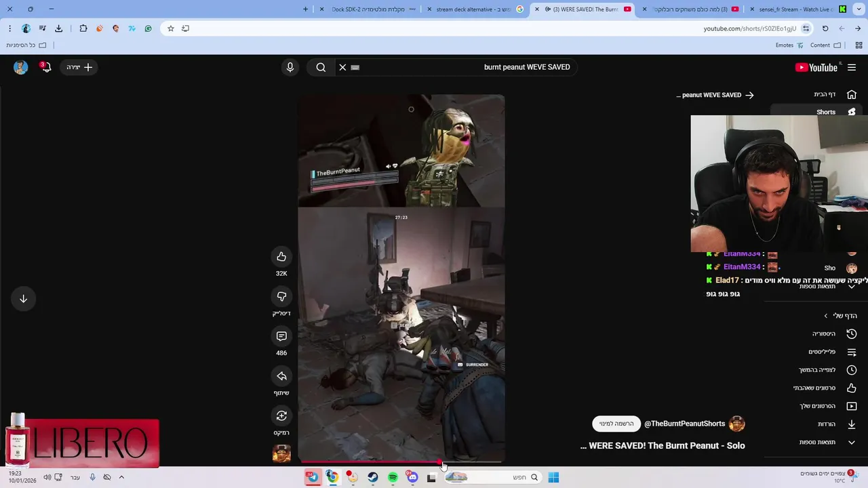Play or pause the short video
Screen dimensions: 868x488
click(401, 278)
